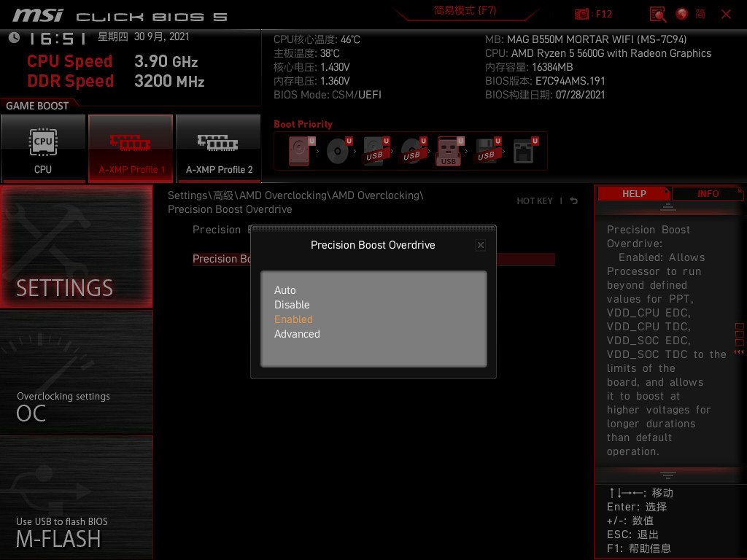The width and height of the screenshot is (747, 560).
Task: Click the CPU Speed 3.90 GHz value
Action: click(x=166, y=61)
